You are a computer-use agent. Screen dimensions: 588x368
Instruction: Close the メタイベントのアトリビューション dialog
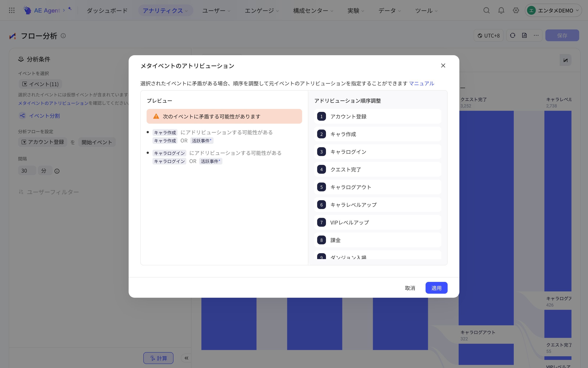pyautogui.click(x=443, y=66)
